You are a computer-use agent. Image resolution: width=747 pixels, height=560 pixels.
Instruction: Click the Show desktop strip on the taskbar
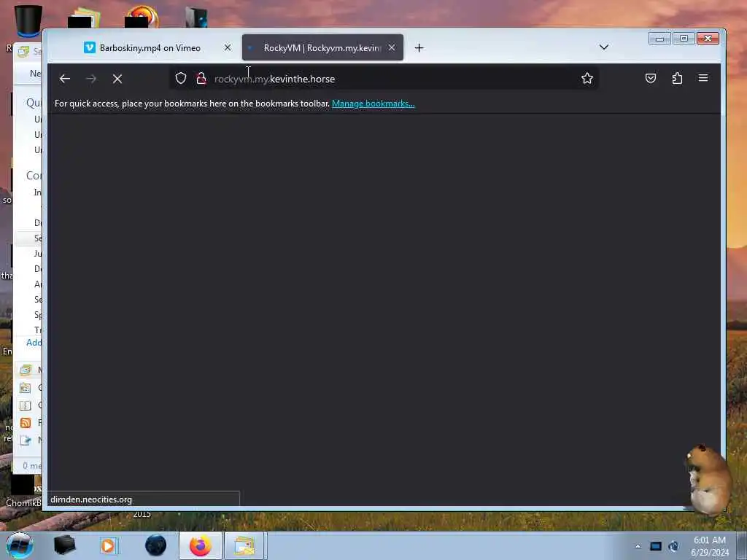741,545
